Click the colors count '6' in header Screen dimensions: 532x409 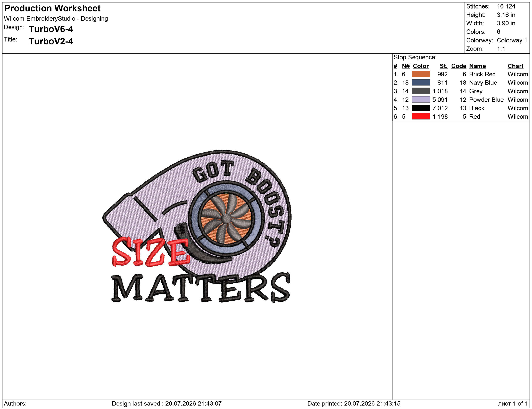click(x=498, y=32)
